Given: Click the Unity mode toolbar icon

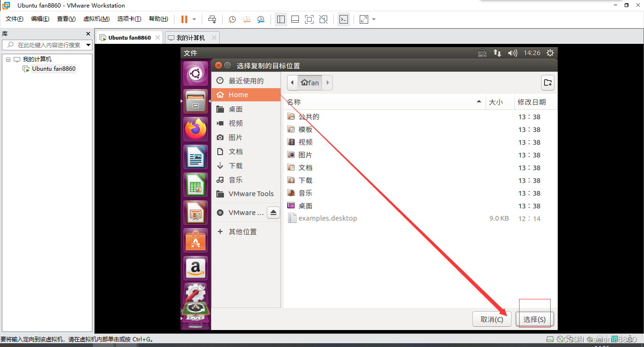Looking at the screenshot, I should click(323, 19).
